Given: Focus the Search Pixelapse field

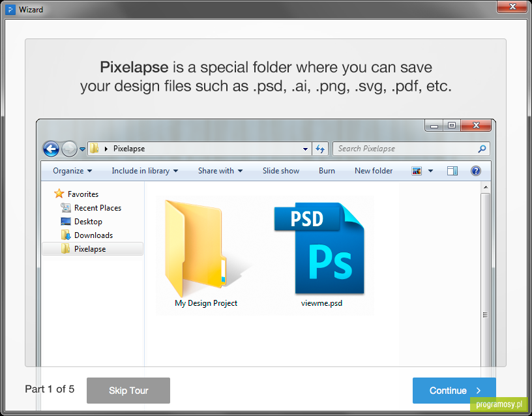Looking at the screenshot, I should tap(411, 149).
